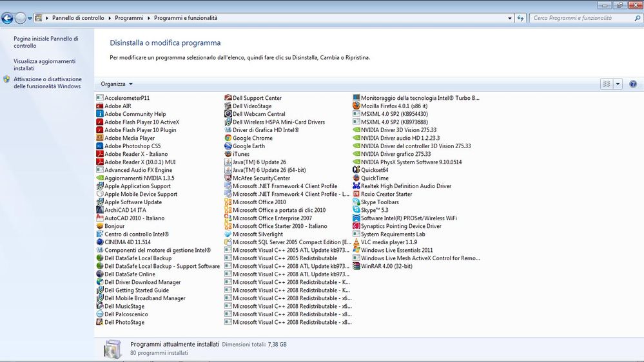Click the Windows Live Essentials 2011 icon
Screen dimensions: 644x362
click(356, 250)
